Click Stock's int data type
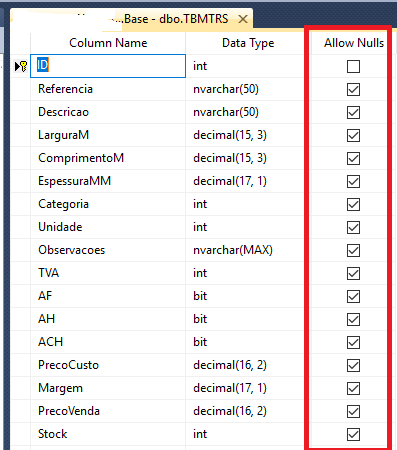Image resolution: width=397 pixels, height=450 pixels. (245, 434)
